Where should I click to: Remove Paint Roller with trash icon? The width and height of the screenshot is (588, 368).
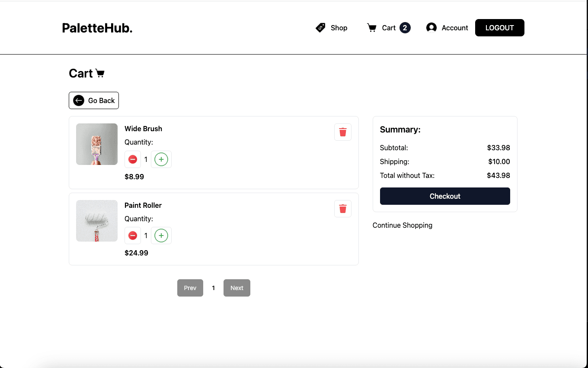point(342,209)
